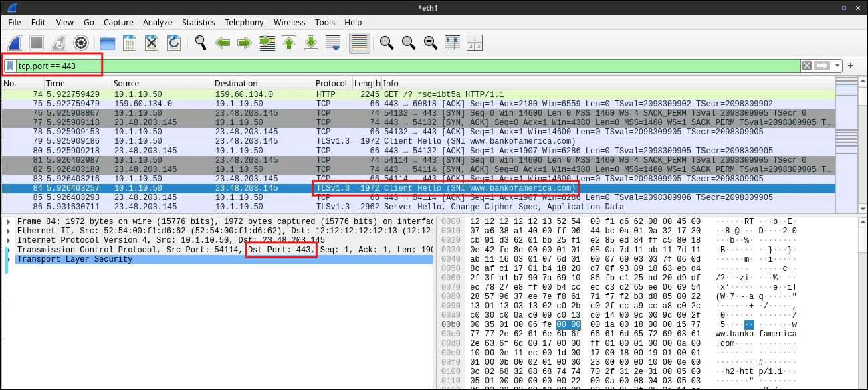868x390 pixels.
Task: Jump to the first packet
Action: tap(289, 43)
